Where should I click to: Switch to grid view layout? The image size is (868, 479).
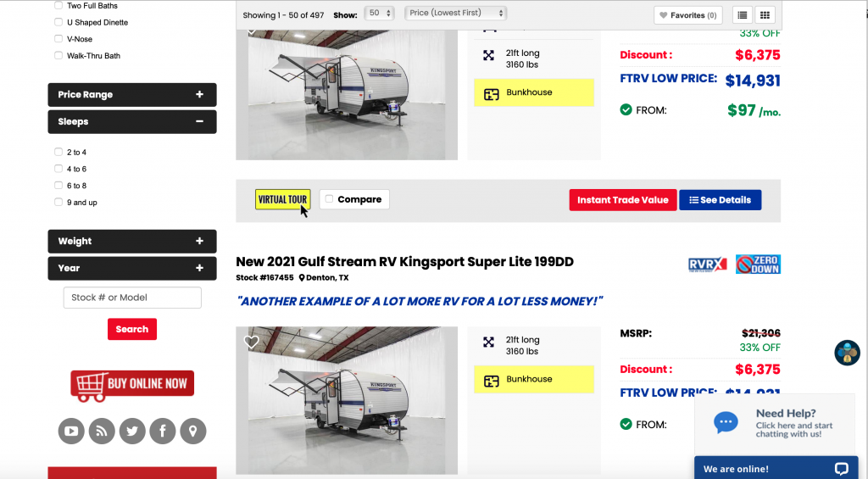coord(765,14)
